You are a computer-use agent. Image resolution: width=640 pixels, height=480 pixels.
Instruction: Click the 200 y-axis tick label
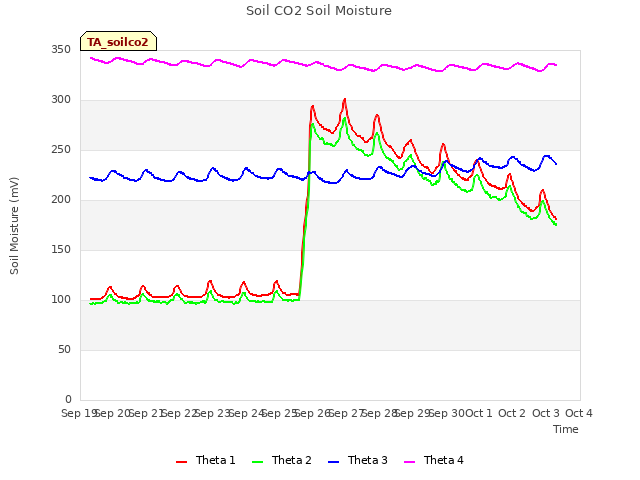[x=61, y=200]
